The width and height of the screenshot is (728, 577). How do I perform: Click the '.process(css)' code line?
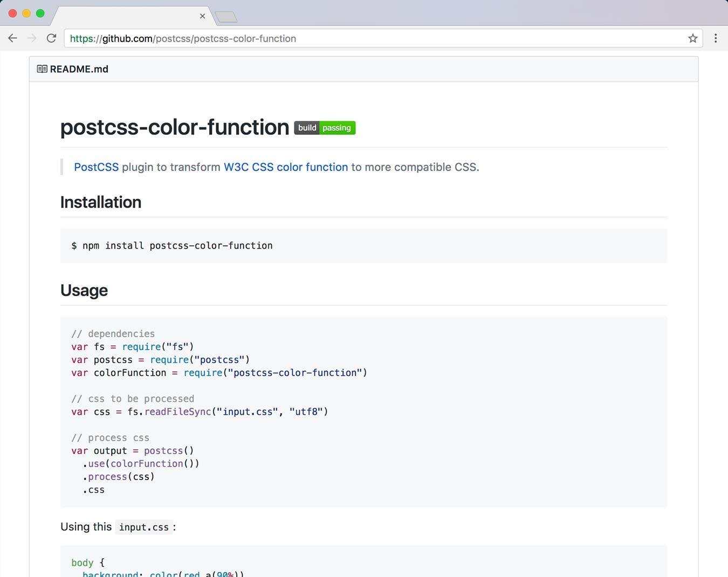[118, 477]
